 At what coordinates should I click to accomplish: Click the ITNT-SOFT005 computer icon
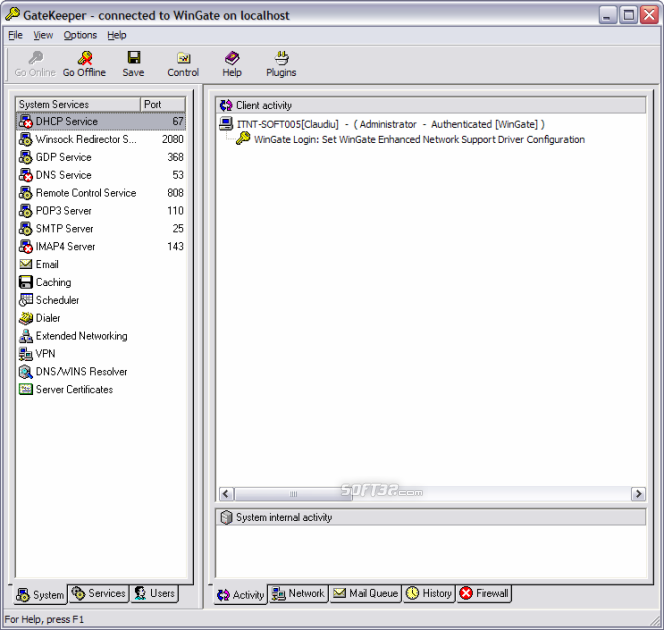[226, 124]
